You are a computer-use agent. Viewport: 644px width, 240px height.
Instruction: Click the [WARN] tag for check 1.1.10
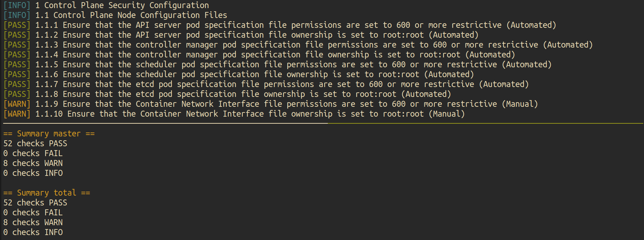point(17,114)
